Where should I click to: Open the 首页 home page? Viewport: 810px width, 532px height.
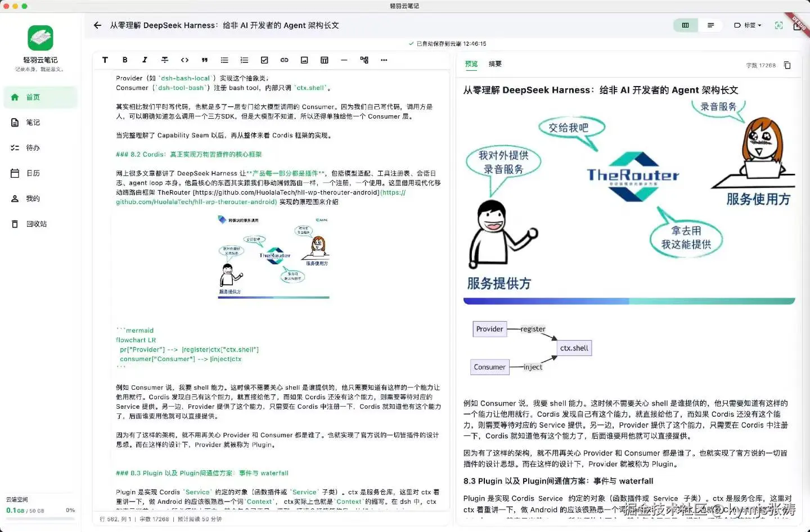[x=40, y=97]
